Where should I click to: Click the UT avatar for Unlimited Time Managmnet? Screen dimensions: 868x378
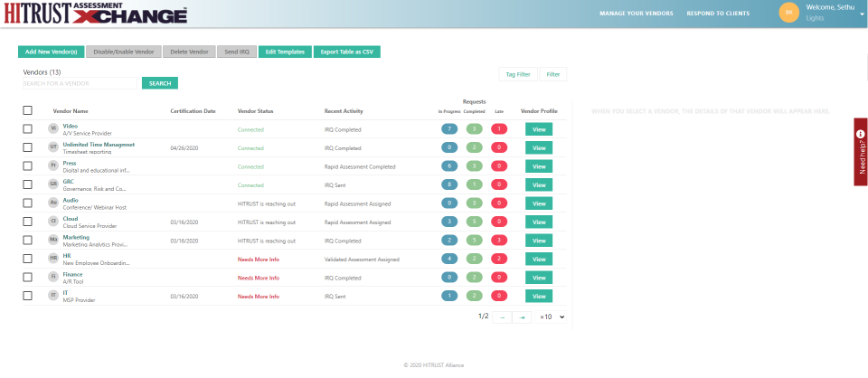tap(53, 147)
